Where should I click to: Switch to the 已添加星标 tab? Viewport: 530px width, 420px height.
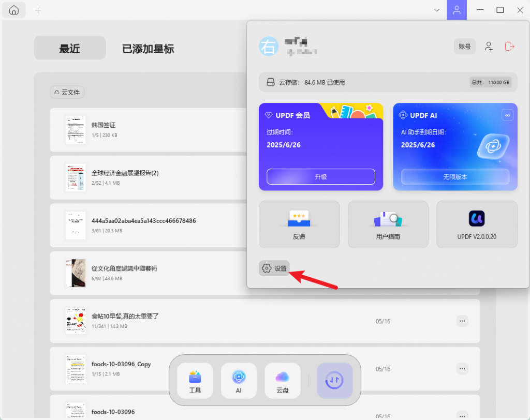point(148,49)
